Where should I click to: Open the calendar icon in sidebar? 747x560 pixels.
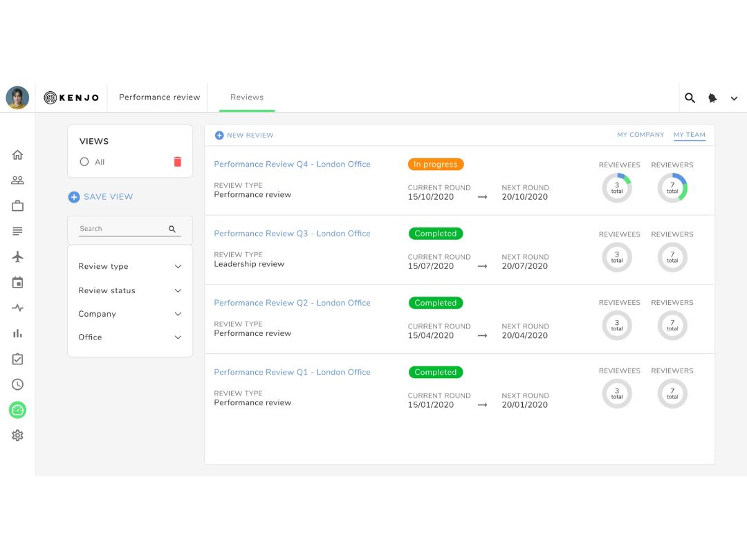coord(17,282)
